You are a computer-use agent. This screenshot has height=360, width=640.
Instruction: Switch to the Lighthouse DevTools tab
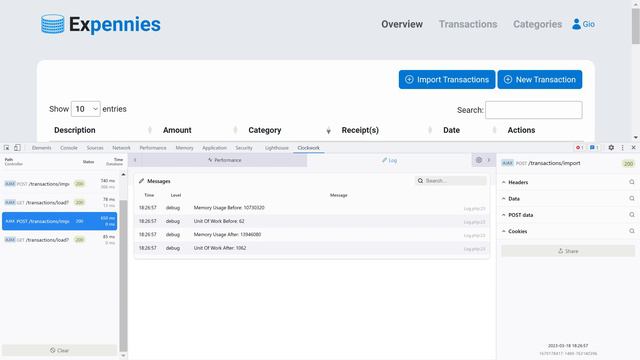click(277, 148)
